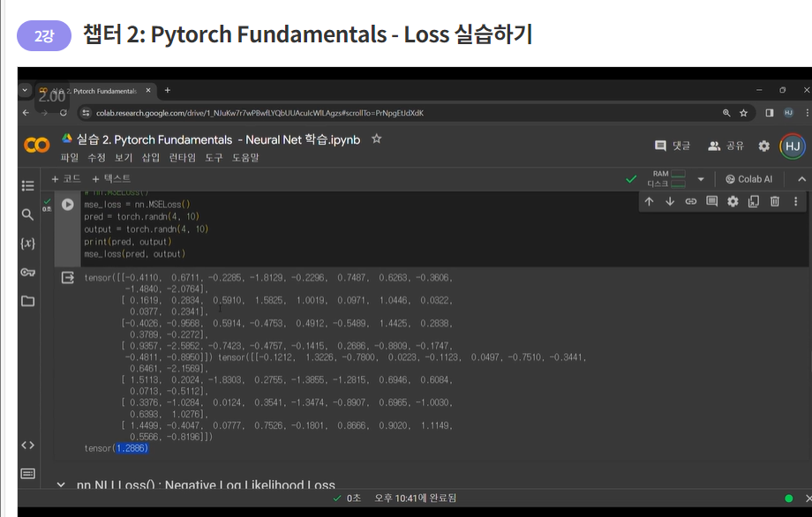
Task: Click the cell output toggle icon
Action: 68,278
